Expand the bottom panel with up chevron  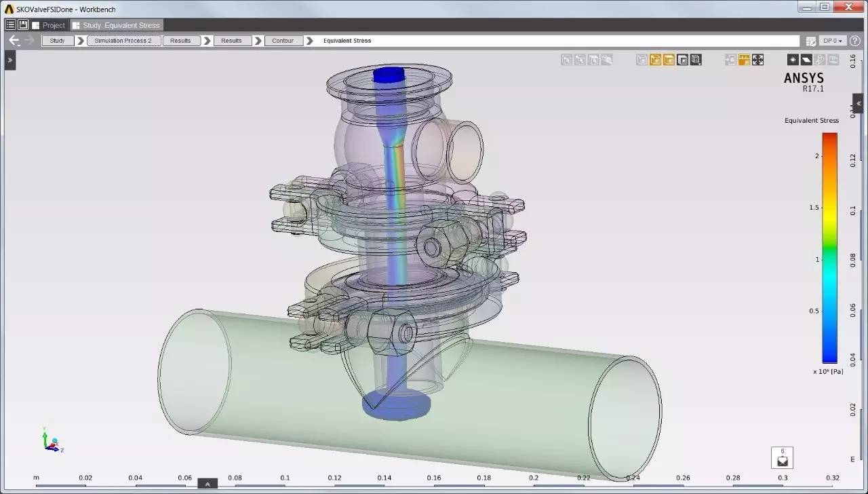coord(207,484)
